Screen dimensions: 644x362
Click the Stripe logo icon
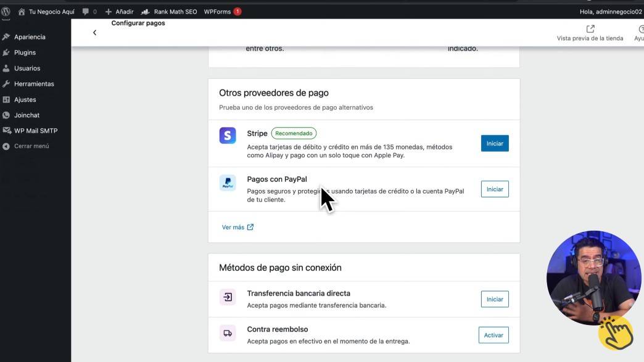click(x=228, y=136)
